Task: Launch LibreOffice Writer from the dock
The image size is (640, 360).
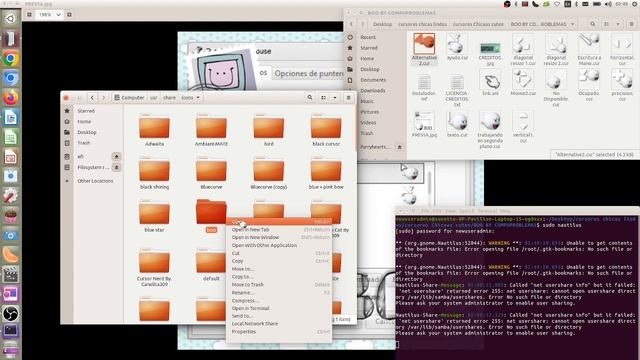Action: (11, 118)
